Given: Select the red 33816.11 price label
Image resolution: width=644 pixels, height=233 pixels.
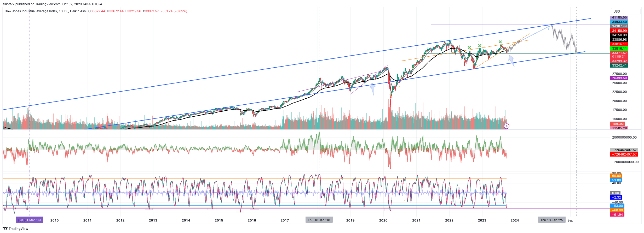Looking at the screenshot, I should tap(619, 44).
